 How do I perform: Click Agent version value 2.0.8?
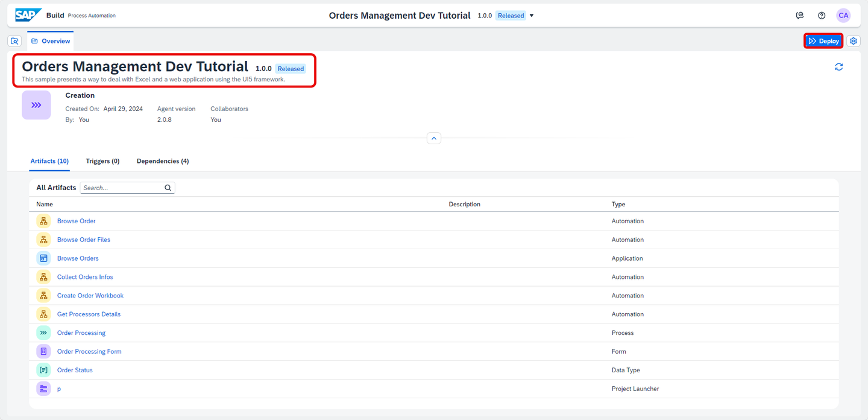(x=165, y=120)
